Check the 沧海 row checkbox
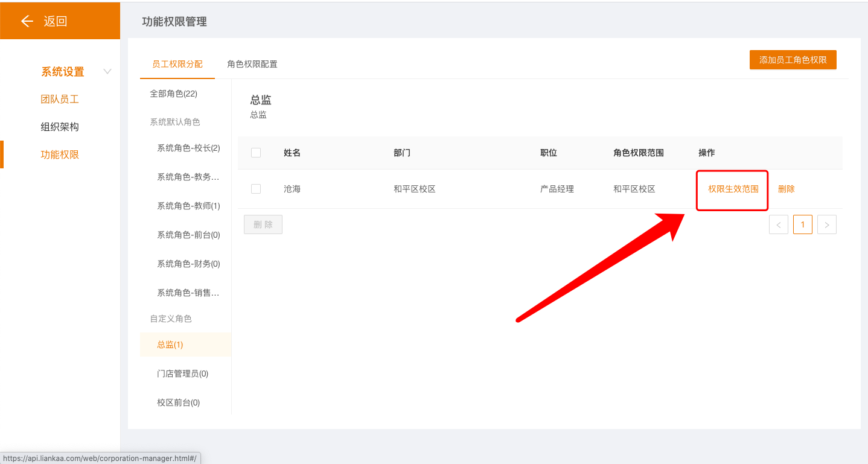 (256, 189)
